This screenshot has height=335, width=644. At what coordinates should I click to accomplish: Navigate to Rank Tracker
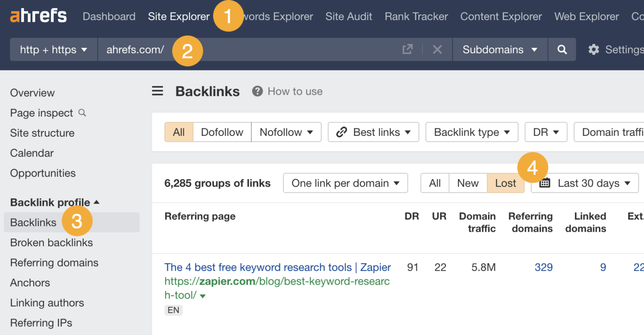(x=416, y=16)
